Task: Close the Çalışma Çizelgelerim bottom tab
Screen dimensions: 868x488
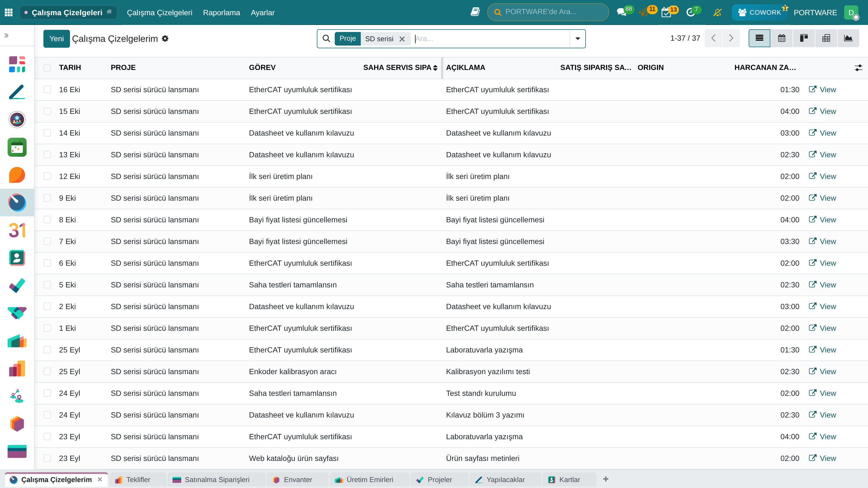Action: pyautogui.click(x=100, y=479)
